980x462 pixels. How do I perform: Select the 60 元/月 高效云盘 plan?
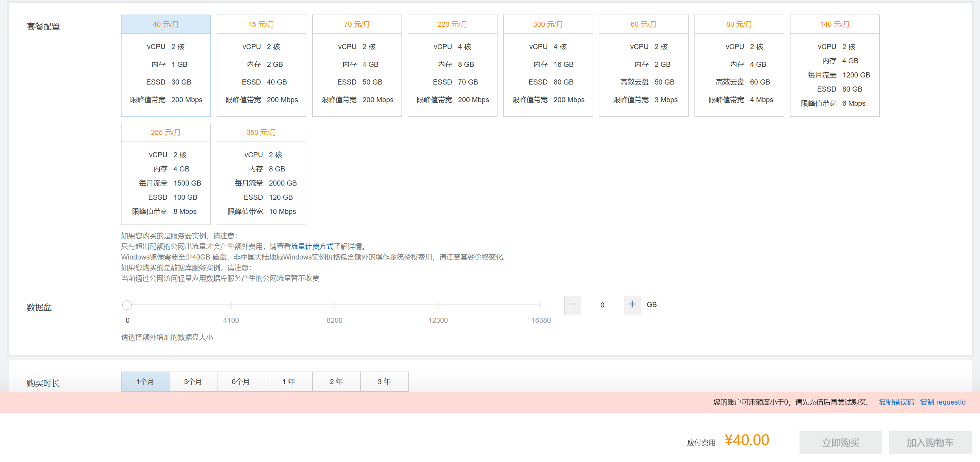[643, 66]
